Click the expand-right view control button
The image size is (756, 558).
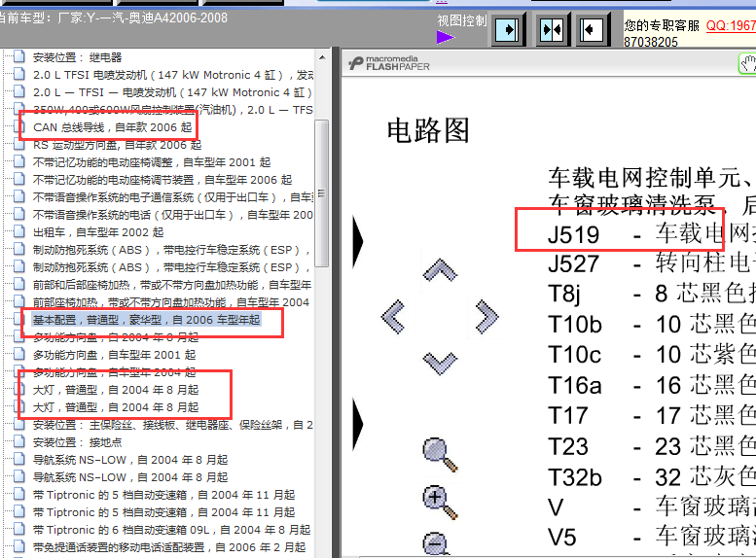point(507,30)
